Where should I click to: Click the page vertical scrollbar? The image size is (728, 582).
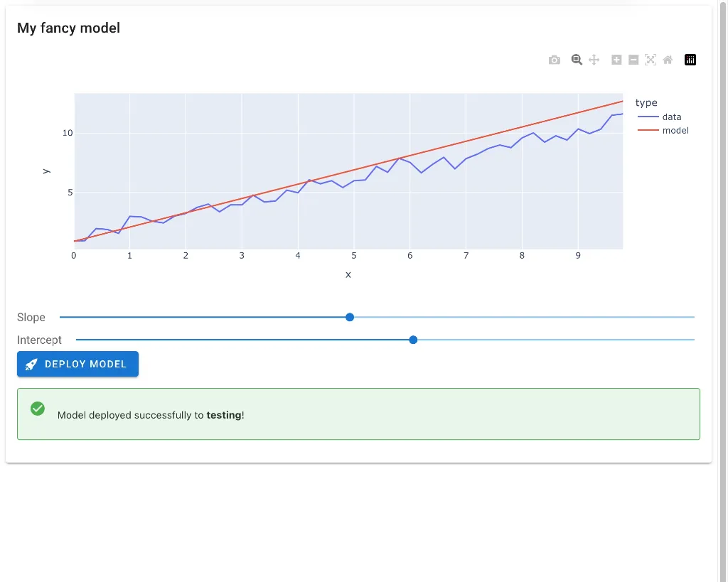coord(723,284)
